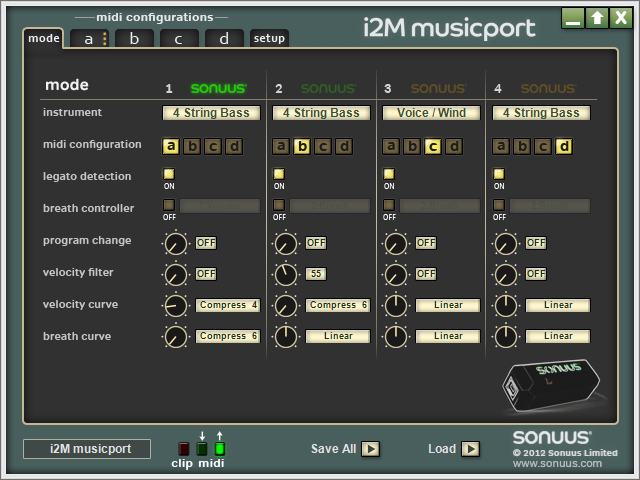
Task: Open device 2 instrument dropdown
Action: [321, 113]
